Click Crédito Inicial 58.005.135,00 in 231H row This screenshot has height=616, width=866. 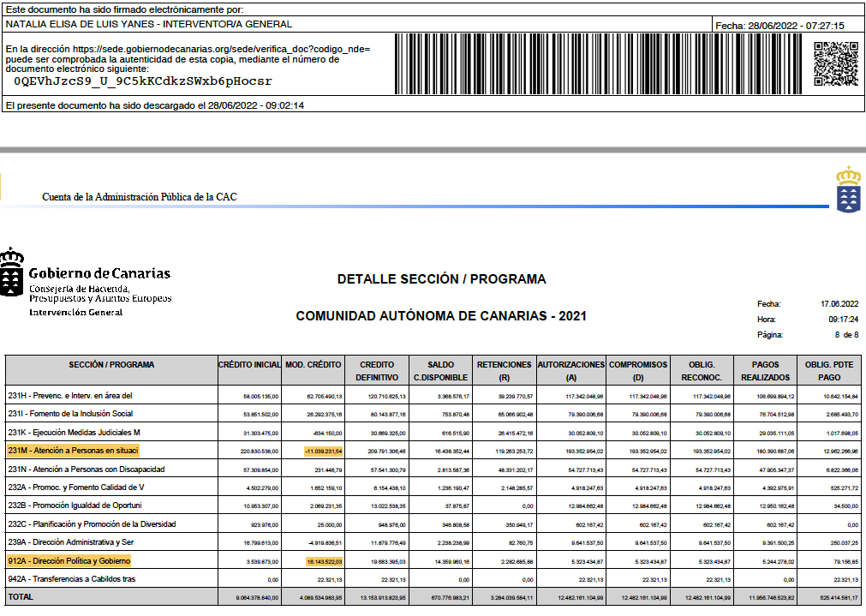pos(260,397)
